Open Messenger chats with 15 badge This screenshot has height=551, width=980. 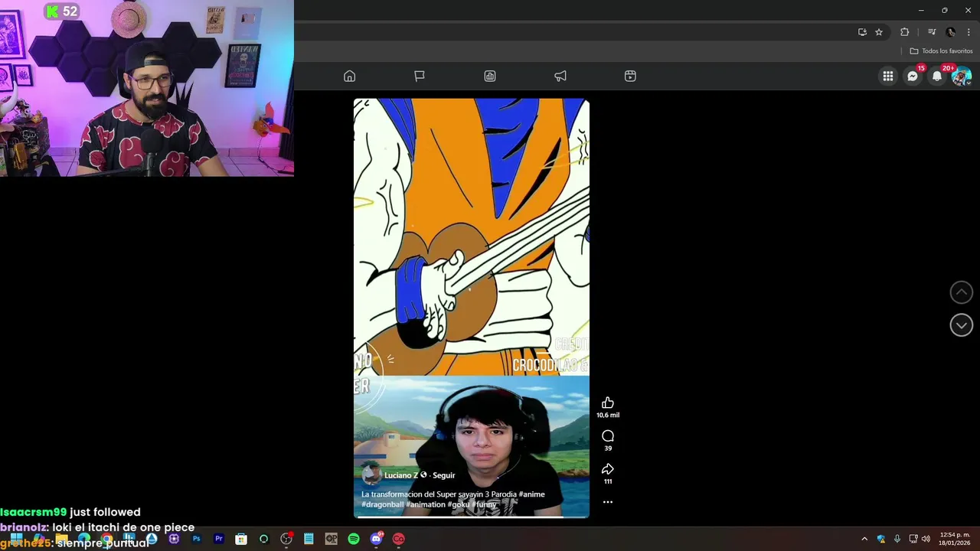[x=913, y=76]
